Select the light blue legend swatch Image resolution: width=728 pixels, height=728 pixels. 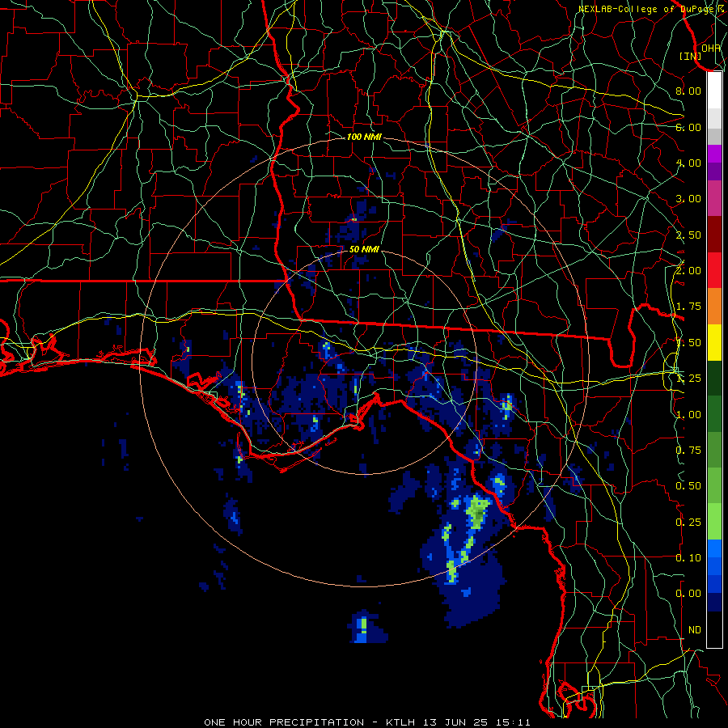714,548
